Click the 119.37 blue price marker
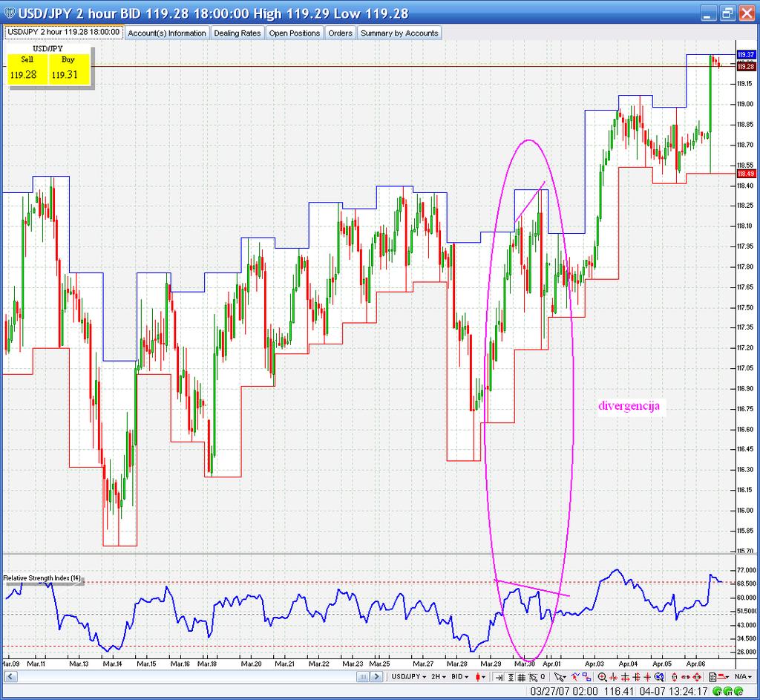Viewport: 760px width, 700px height. (746, 55)
